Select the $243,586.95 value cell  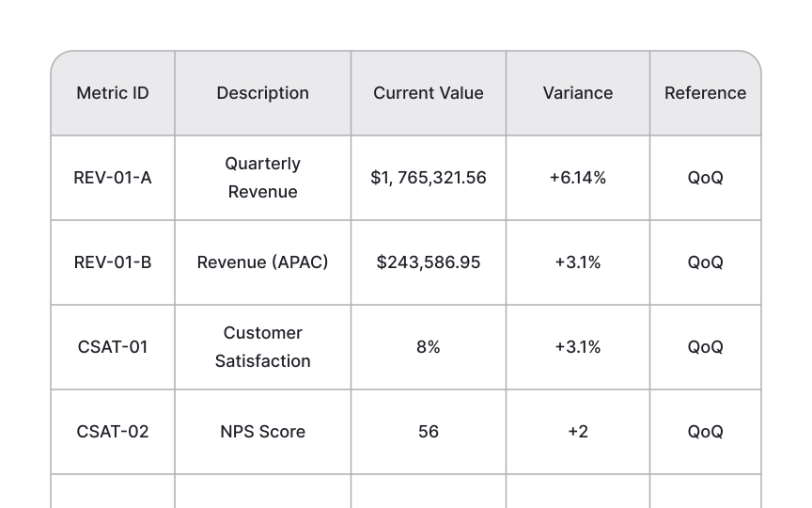click(429, 262)
